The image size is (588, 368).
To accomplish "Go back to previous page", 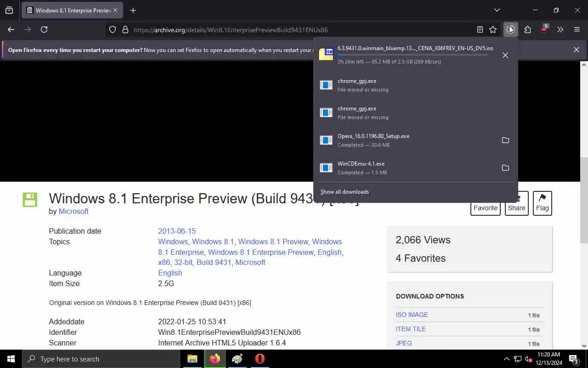I will pyautogui.click(x=11, y=29).
